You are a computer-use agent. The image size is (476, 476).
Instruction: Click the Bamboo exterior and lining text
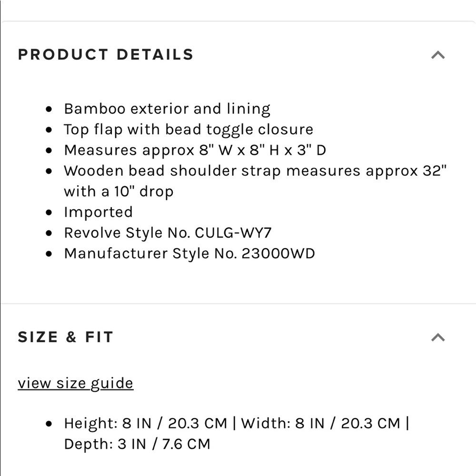click(167, 109)
